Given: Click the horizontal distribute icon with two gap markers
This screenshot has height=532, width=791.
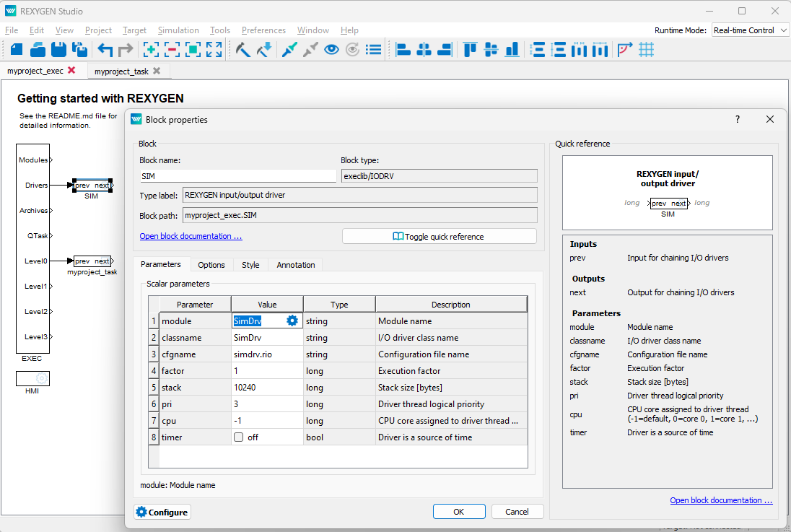Looking at the screenshot, I should [580, 50].
